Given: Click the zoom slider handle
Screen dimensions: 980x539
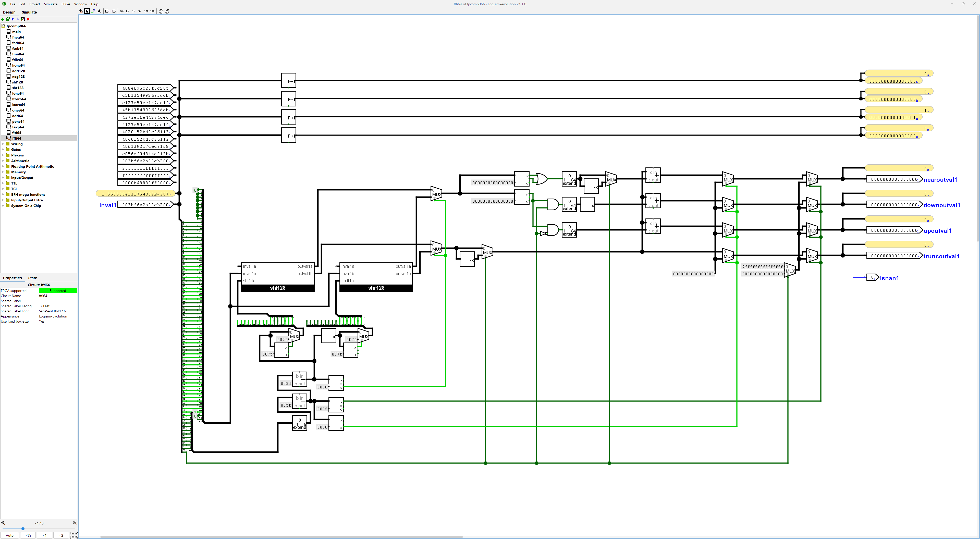Looking at the screenshot, I should tap(23, 529).
